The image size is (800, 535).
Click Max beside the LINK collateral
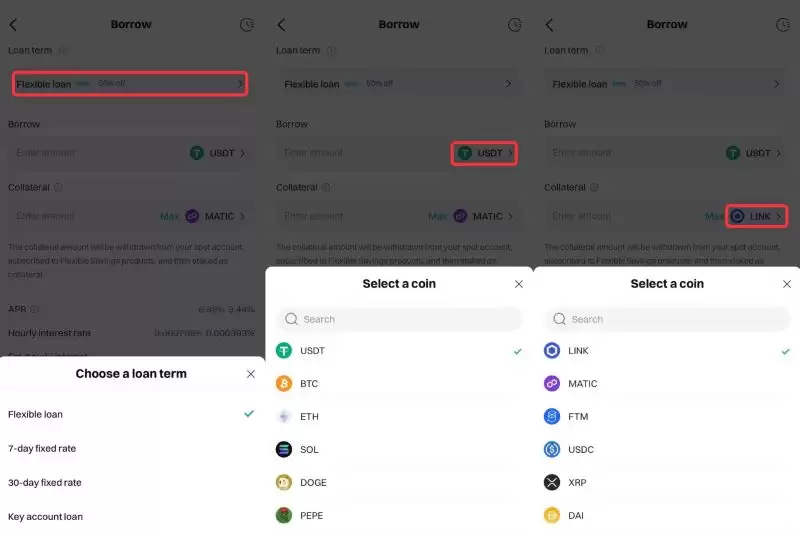pyautogui.click(x=713, y=216)
